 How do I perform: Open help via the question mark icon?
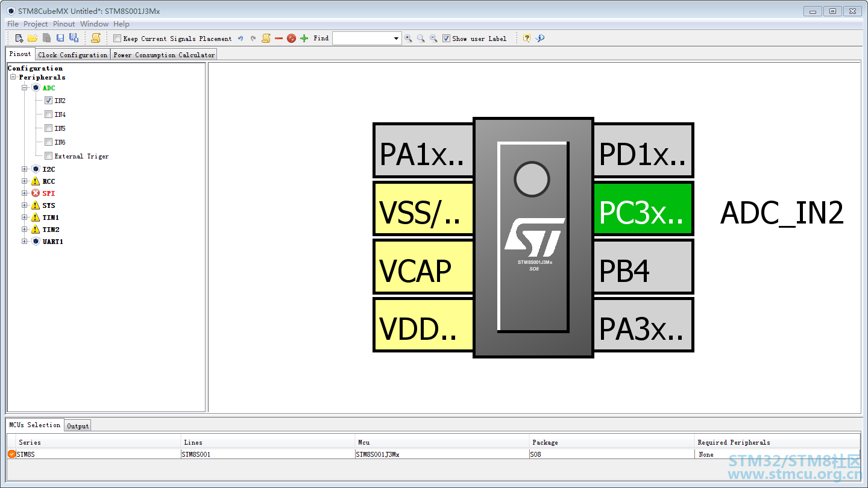527,38
